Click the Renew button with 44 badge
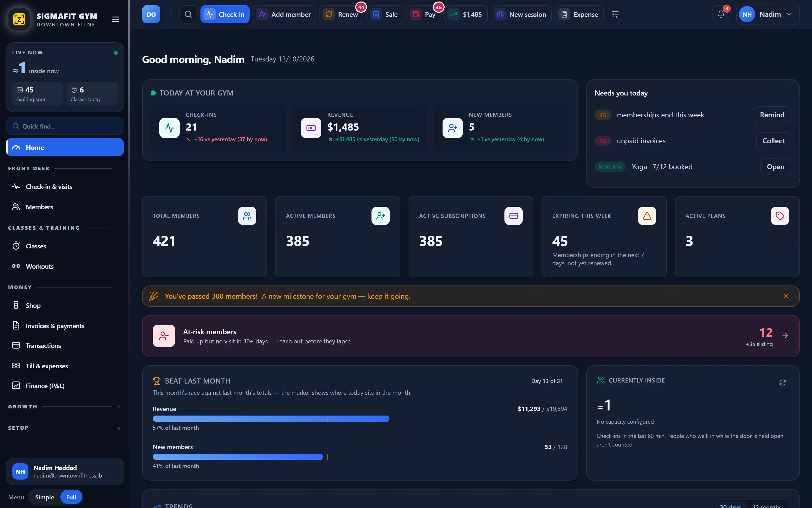The image size is (812, 508). click(341, 14)
